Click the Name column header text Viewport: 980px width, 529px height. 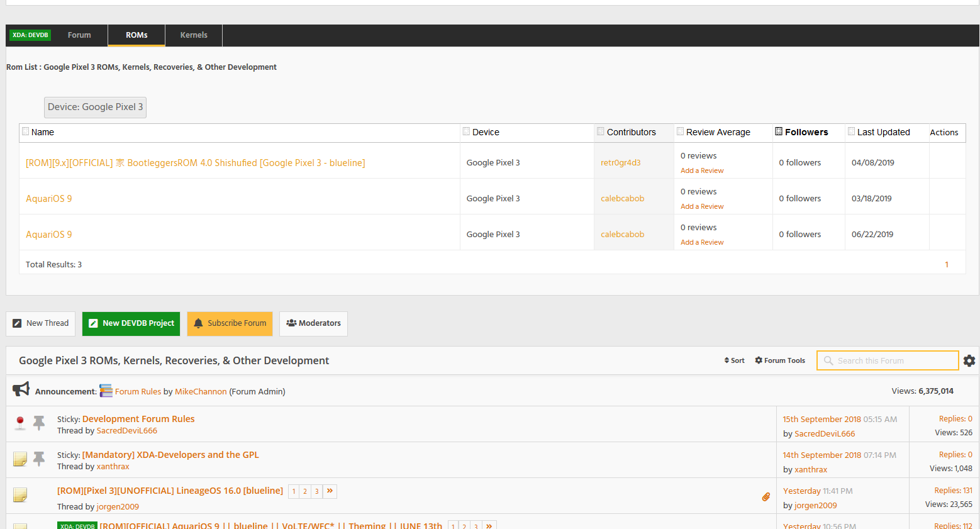click(x=43, y=132)
